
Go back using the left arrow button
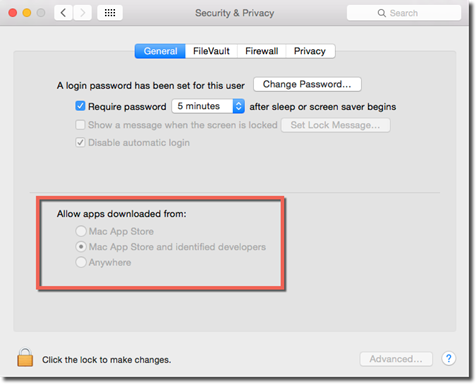pos(63,13)
